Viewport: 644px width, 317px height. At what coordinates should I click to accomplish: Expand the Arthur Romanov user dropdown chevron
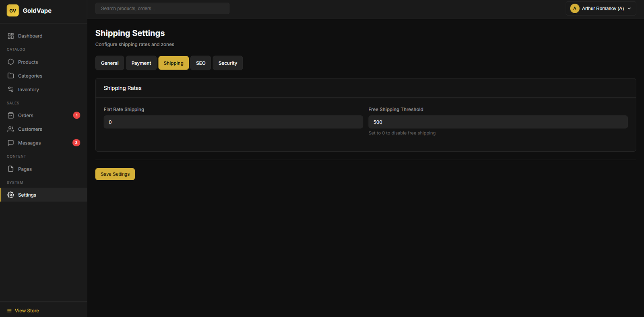(x=629, y=8)
